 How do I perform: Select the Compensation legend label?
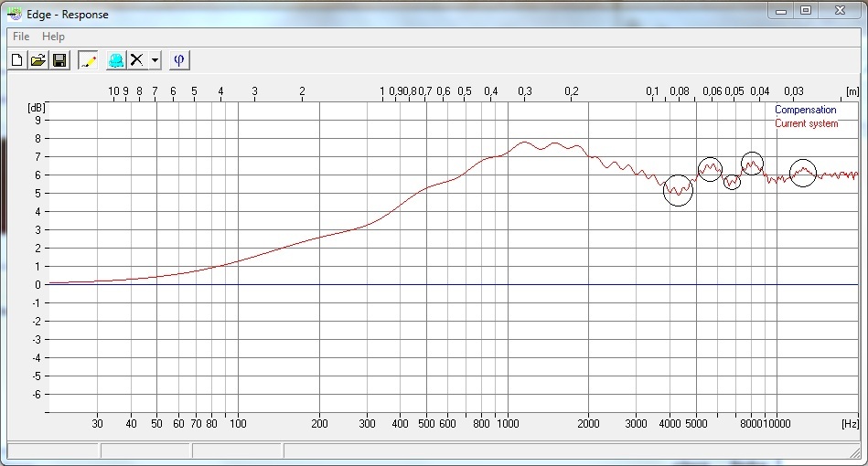pos(805,111)
